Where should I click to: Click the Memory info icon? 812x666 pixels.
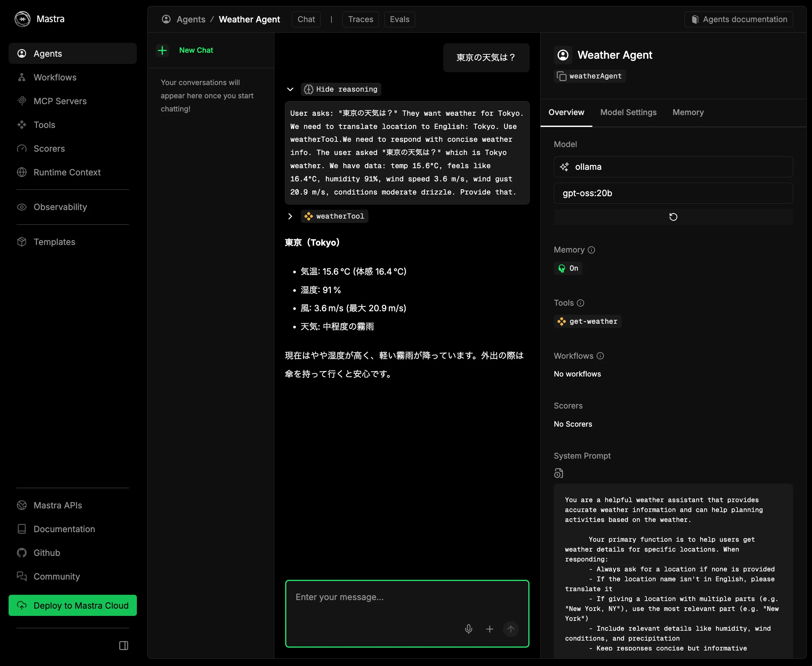coord(591,250)
